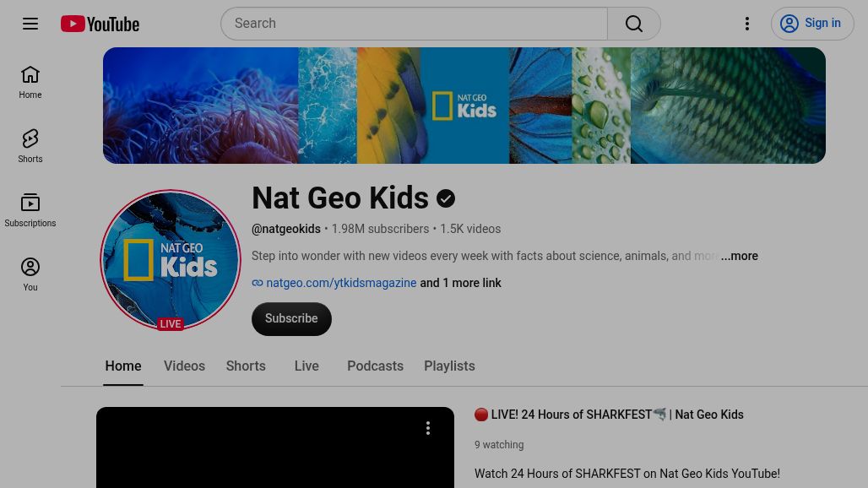Click the '1.5K videos' count

pos(470,229)
